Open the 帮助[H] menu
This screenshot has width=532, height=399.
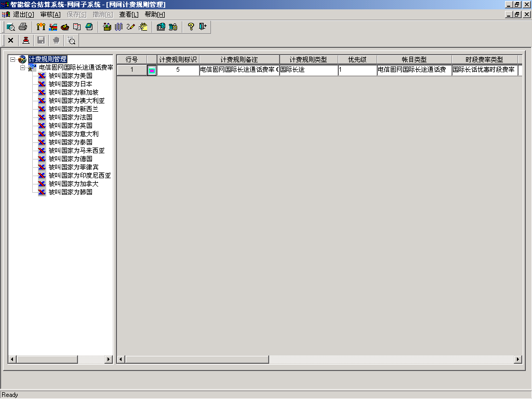point(155,15)
